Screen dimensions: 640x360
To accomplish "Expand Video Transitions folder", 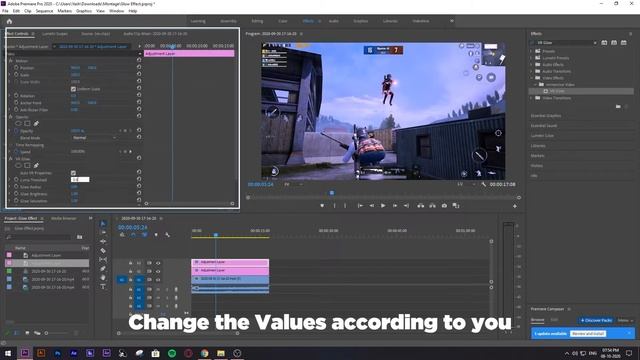I will tap(531, 98).
